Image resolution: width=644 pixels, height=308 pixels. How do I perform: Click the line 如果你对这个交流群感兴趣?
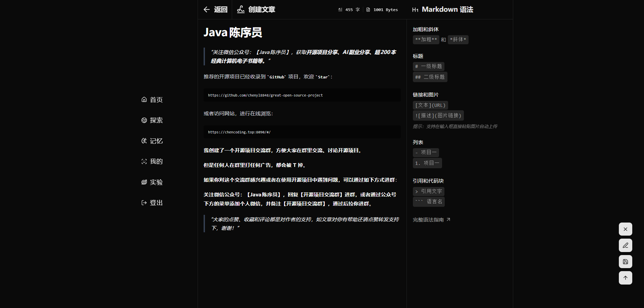[x=301, y=180]
